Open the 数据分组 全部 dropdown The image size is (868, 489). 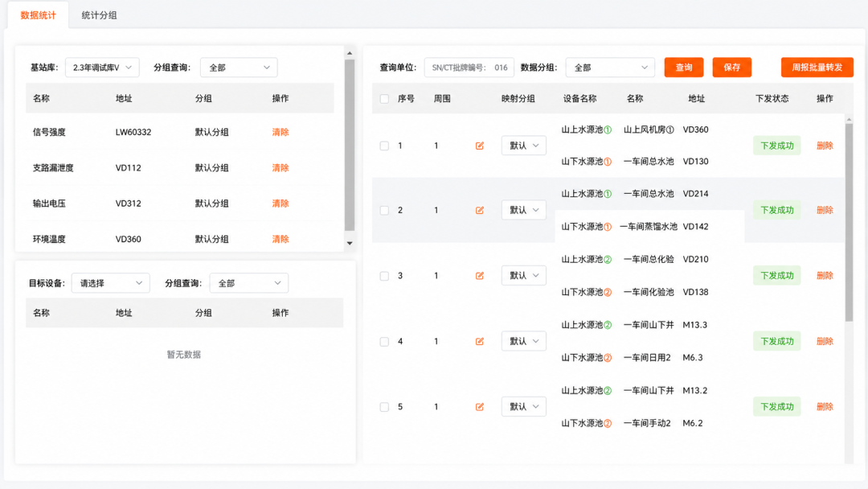coord(610,68)
